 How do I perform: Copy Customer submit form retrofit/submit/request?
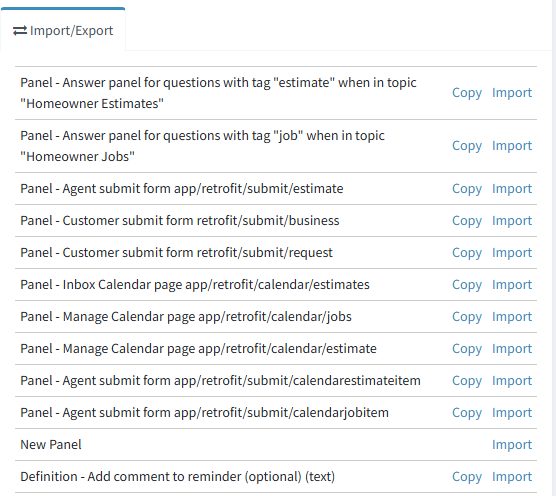[x=467, y=253]
